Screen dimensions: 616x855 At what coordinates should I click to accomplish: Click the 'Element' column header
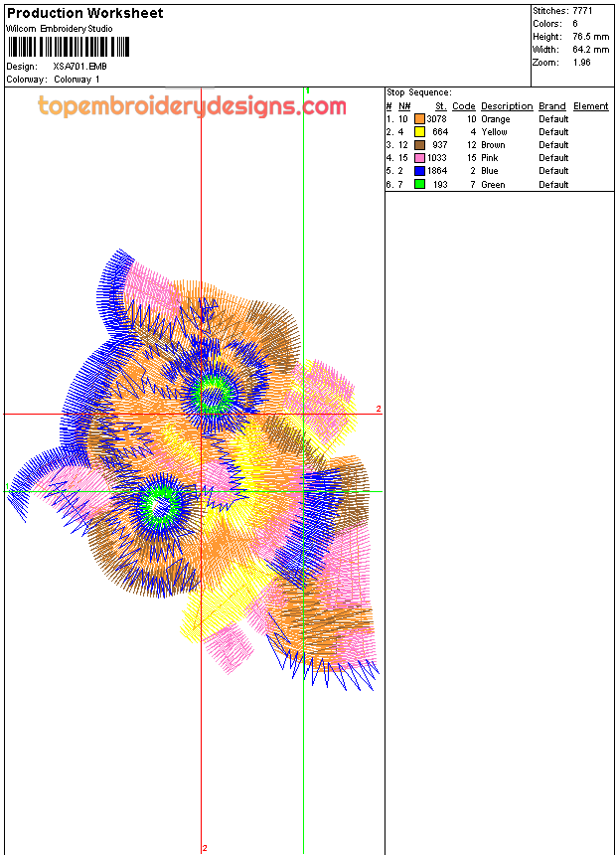point(590,106)
